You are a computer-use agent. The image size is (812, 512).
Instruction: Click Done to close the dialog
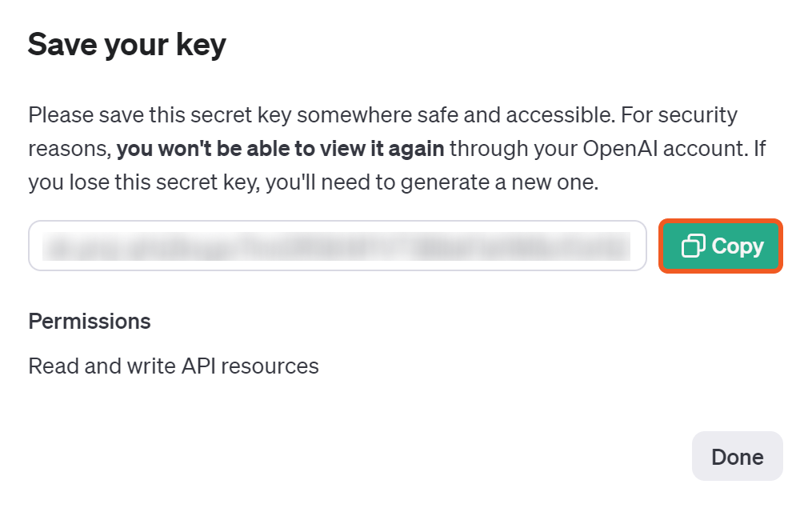737,457
